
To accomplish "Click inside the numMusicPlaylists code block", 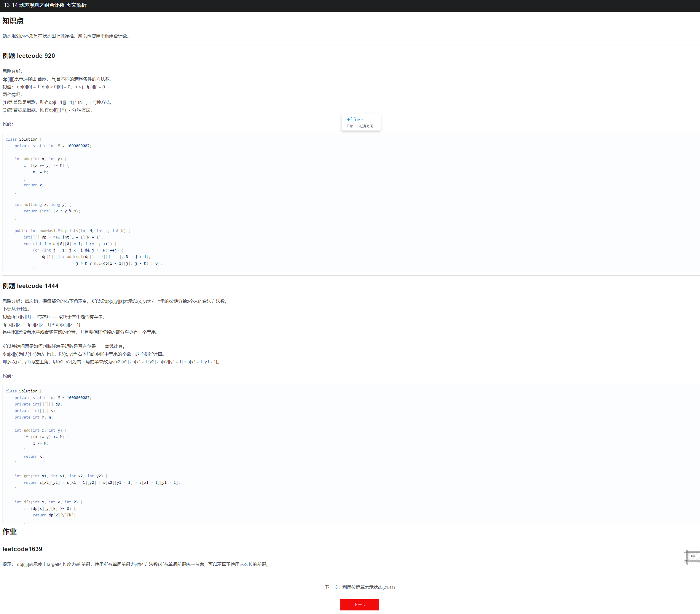I will click(x=72, y=230).
